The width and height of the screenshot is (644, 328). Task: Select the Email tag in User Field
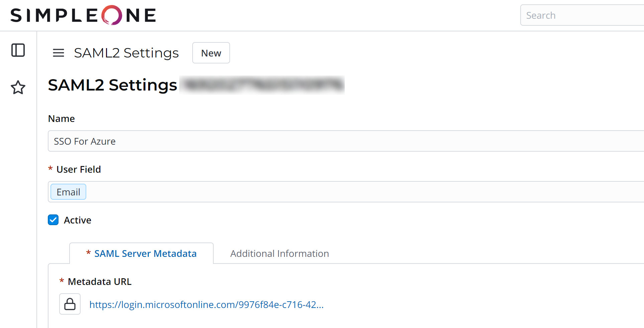(69, 192)
